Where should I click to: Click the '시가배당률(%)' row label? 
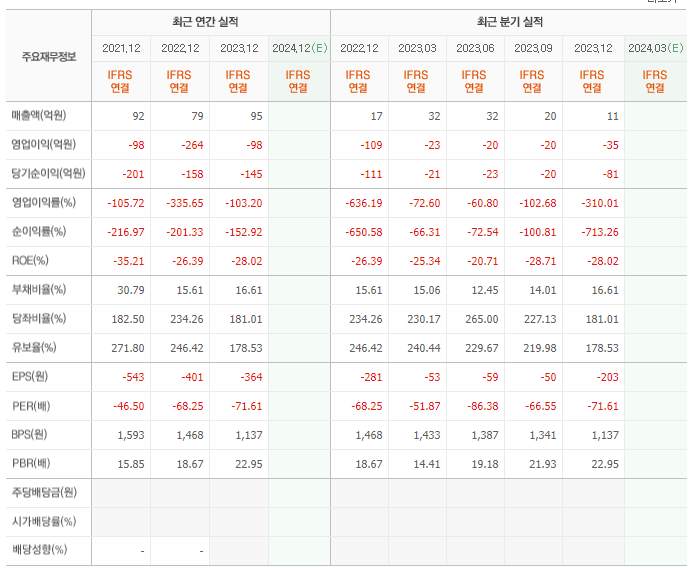(44, 521)
